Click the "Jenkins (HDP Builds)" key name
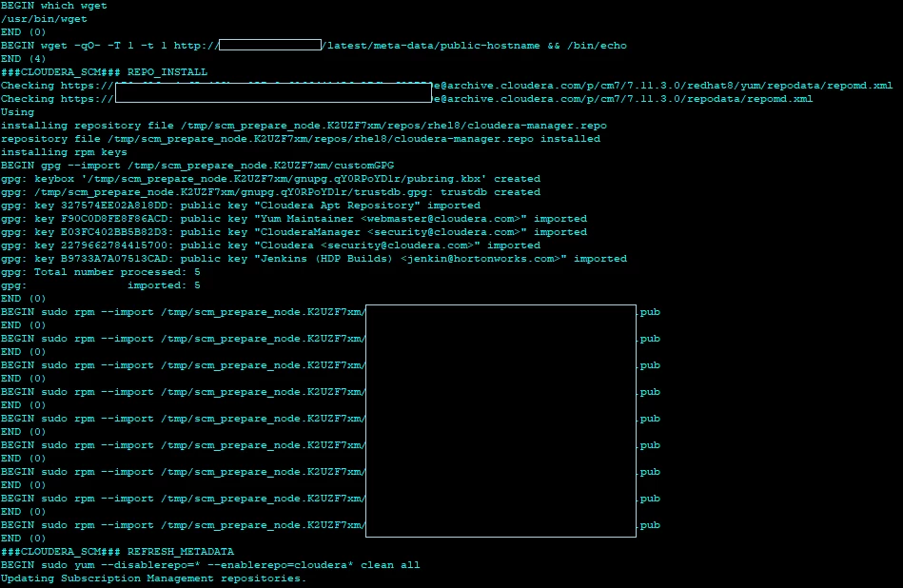Viewport: 903px width, 588px height. point(327,259)
